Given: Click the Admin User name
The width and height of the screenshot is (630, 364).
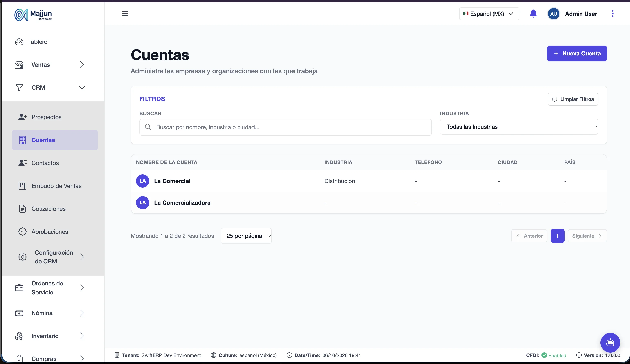Looking at the screenshot, I should pyautogui.click(x=581, y=14).
